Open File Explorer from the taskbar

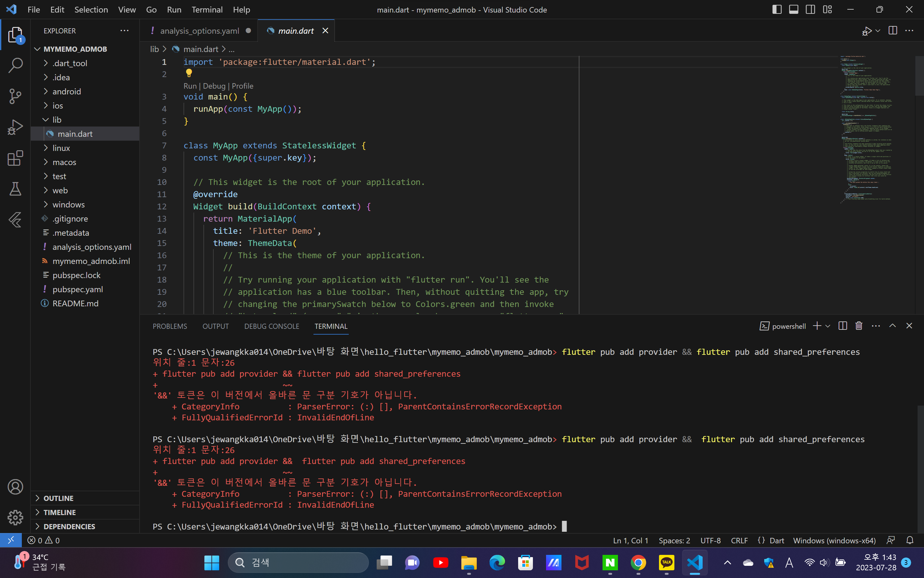pyautogui.click(x=469, y=562)
